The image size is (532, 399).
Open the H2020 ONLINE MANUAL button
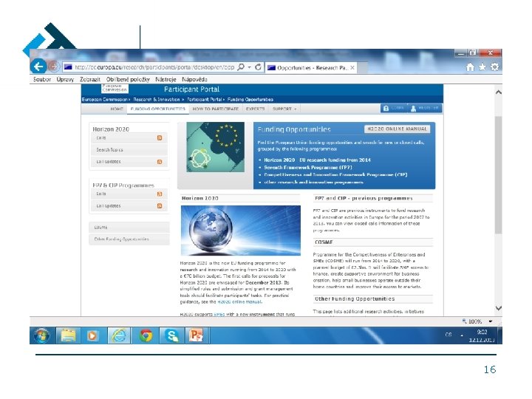[397, 129]
